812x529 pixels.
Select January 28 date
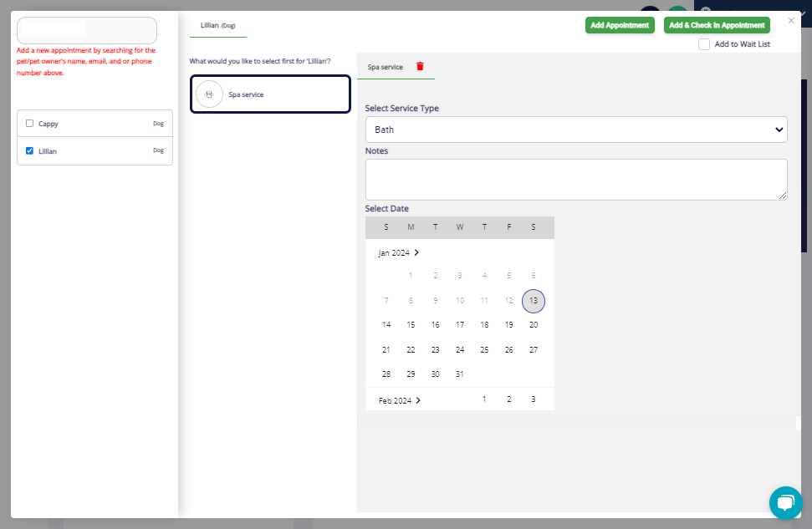tap(386, 374)
